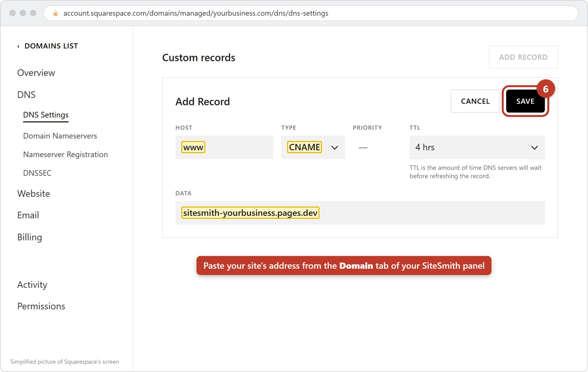
Task: Select DNS in the sidebar
Action: [x=26, y=95]
